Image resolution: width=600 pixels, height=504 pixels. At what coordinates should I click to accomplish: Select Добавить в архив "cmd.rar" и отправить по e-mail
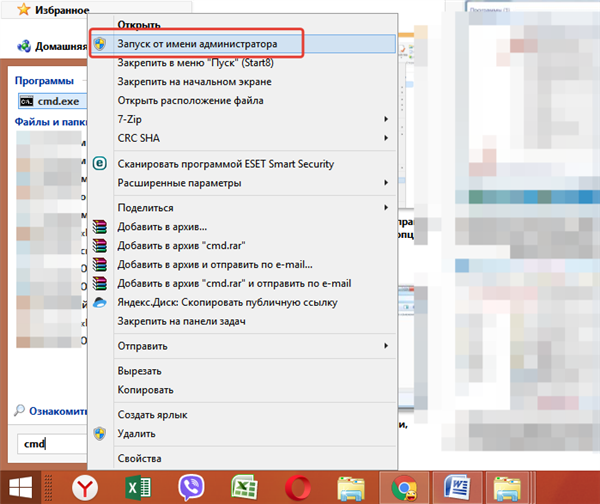(x=243, y=283)
